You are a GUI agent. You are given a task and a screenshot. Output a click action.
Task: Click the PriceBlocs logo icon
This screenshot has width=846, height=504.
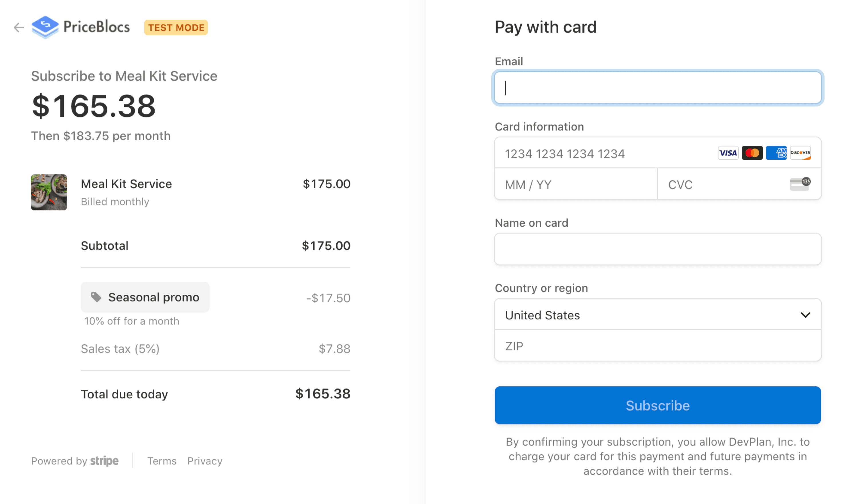[45, 27]
